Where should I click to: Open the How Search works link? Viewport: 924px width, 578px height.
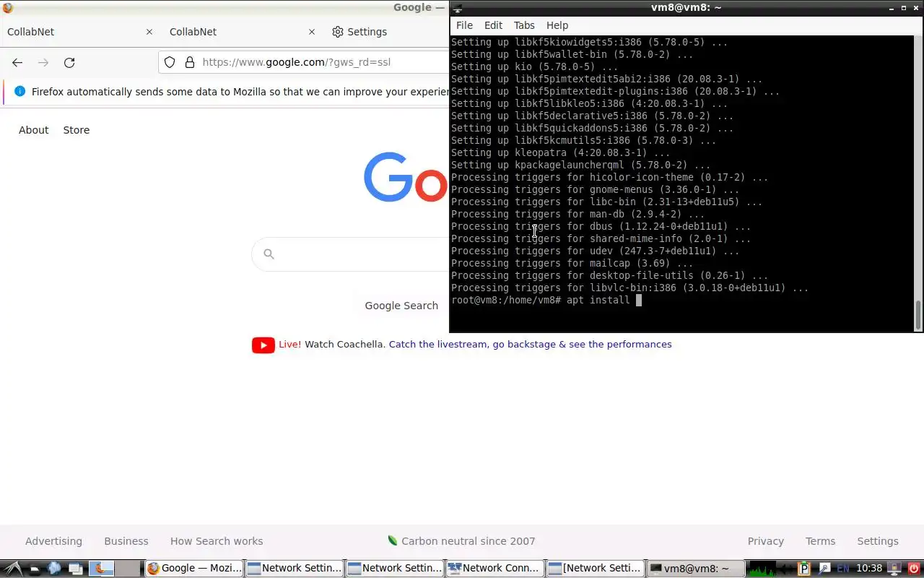click(217, 541)
